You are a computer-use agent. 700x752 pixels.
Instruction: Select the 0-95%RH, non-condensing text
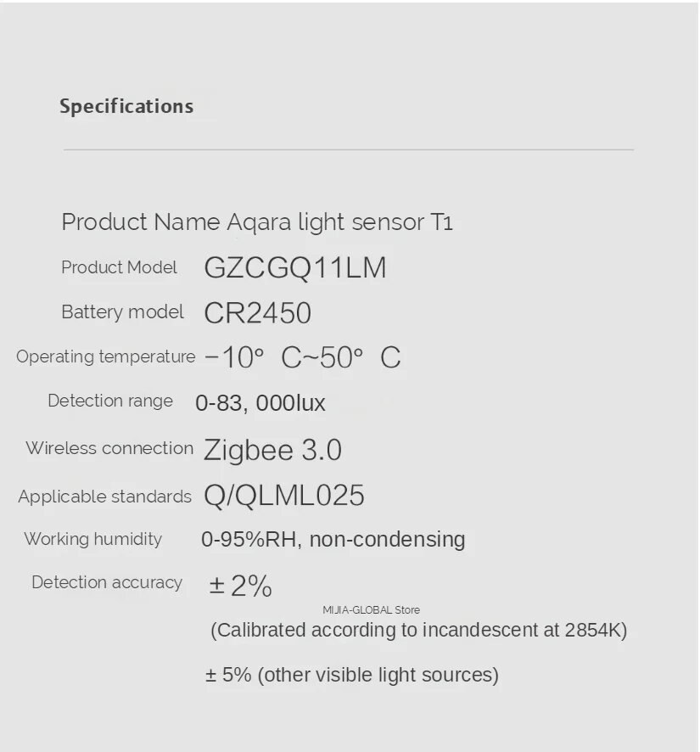[x=333, y=539]
